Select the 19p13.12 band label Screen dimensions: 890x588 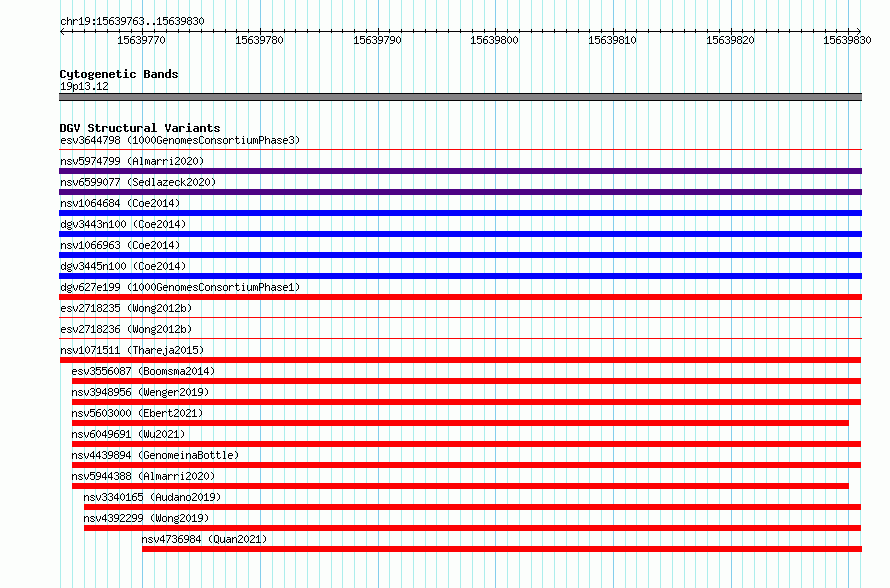[84, 86]
